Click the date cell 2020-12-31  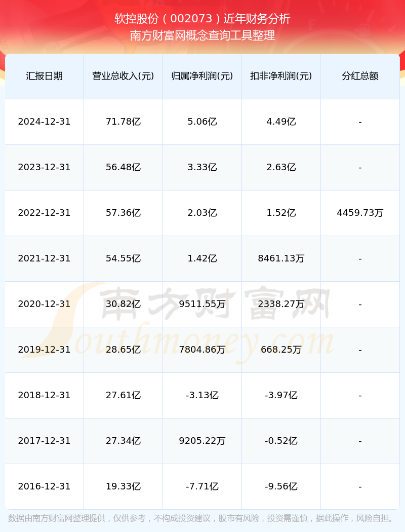coord(45,304)
